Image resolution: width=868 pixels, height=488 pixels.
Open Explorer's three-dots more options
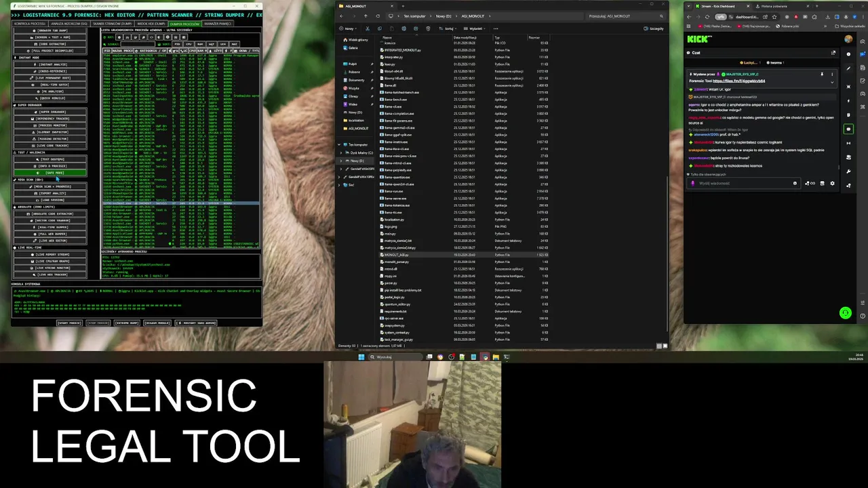click(x=496, y=28)
